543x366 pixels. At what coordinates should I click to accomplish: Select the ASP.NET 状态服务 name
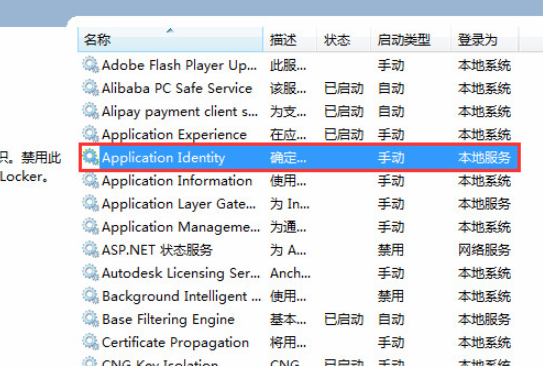(157, 250)
